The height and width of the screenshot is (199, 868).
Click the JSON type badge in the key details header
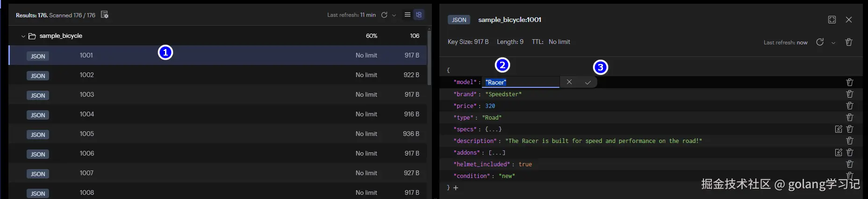[x=459, y=20]
